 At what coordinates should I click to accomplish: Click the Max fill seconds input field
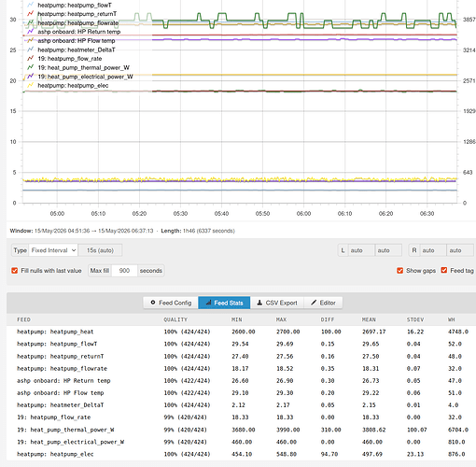pos(124,271)
